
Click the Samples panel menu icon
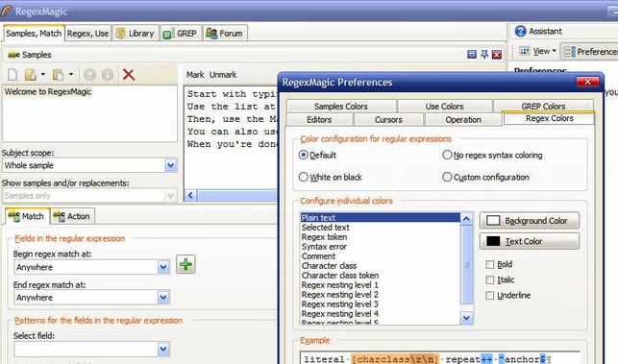(x=472, y=55)
